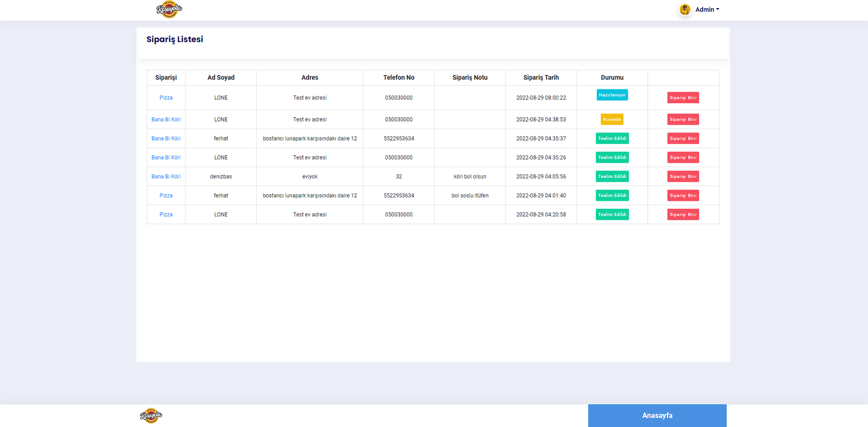Open the Pizza link in the first row
Screen dimensions: 868x427
[166, 98]
